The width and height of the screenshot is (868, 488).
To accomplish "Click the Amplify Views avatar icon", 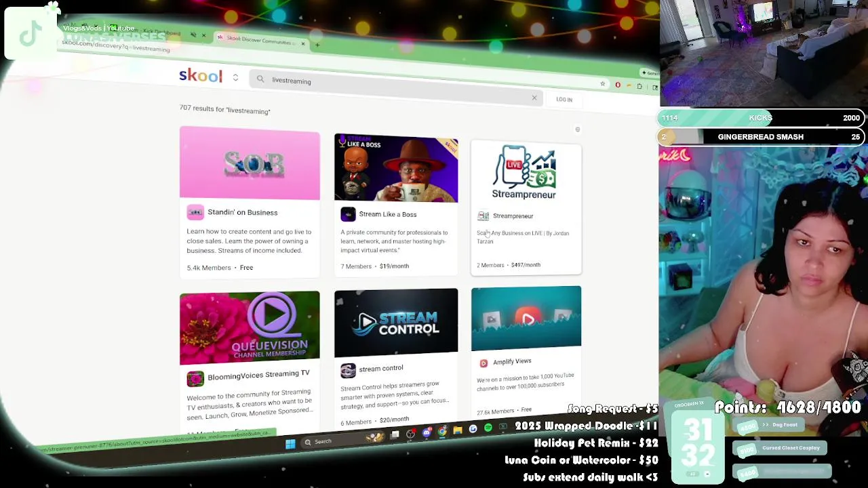I will 484,363.
